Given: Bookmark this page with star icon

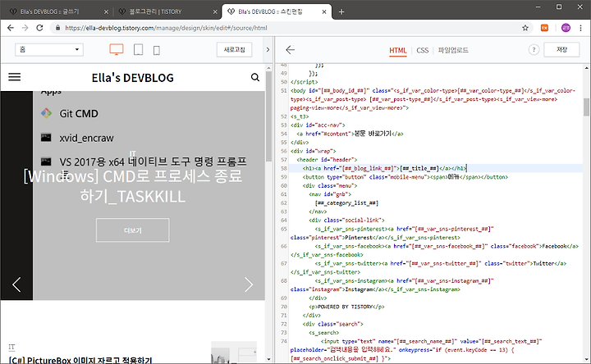Looking at the screenshot, I should coord(525,28).
